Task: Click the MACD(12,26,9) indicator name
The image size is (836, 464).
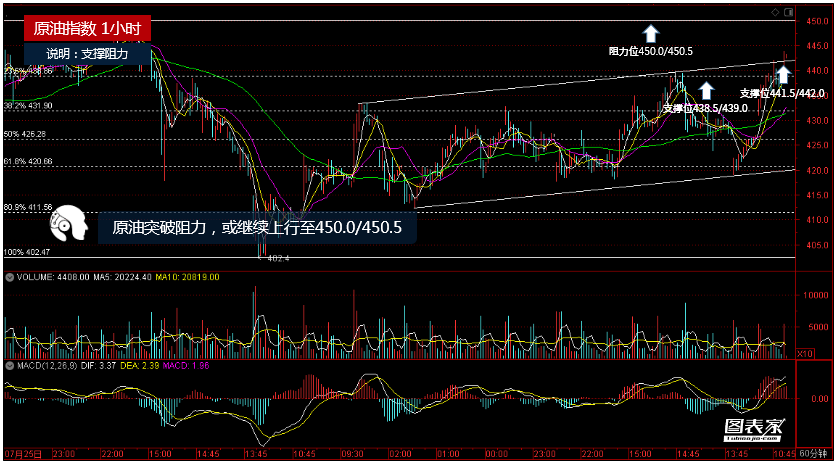Action: tap(47, 366)
